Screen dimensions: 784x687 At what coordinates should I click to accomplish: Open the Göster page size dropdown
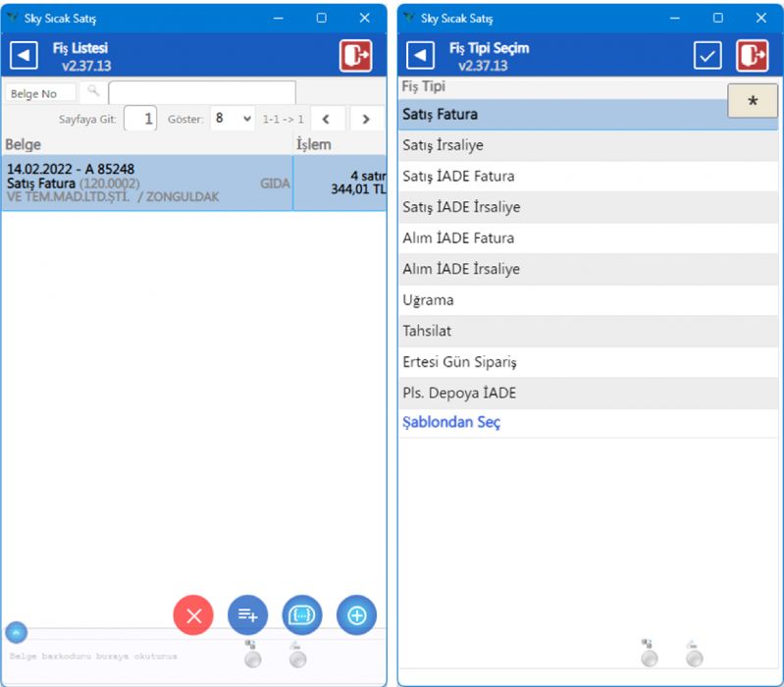(233, 119)
